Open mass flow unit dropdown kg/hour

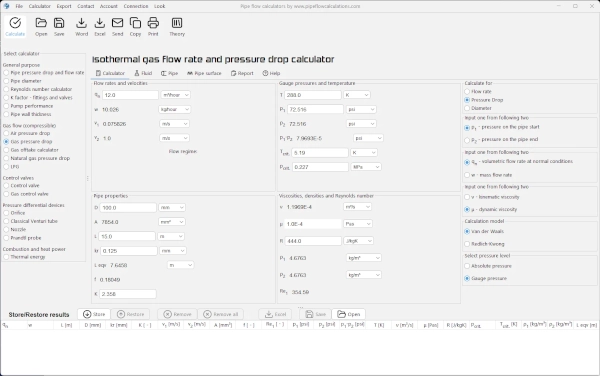tap(174, 109)
